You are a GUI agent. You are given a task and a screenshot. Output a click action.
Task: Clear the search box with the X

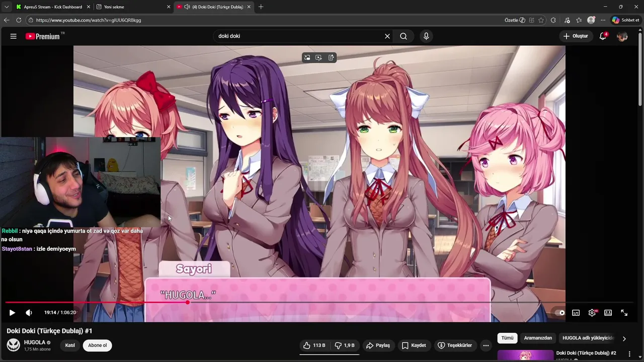[387, 36]
